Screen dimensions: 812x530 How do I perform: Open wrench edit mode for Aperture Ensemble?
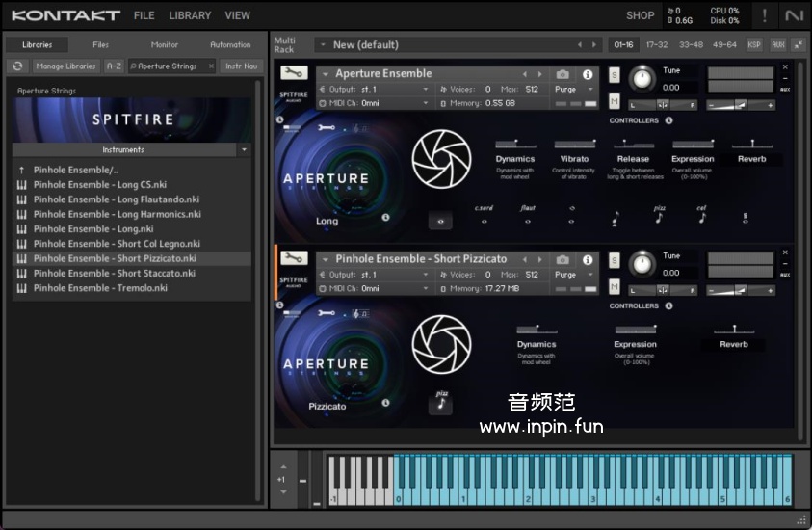294,72
